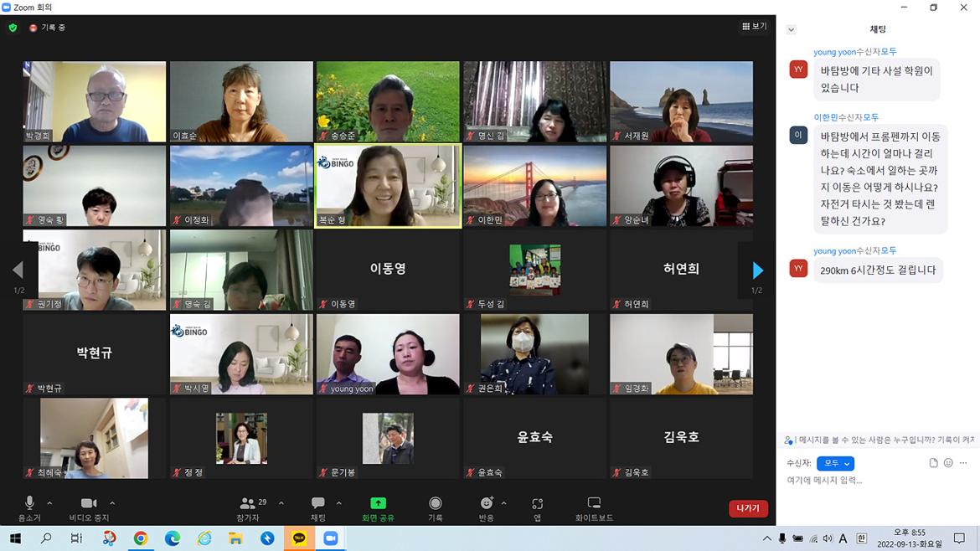Open the 모두 recipient dropdown
Viewport: 980px width, 551px height.
coord(835,463)
